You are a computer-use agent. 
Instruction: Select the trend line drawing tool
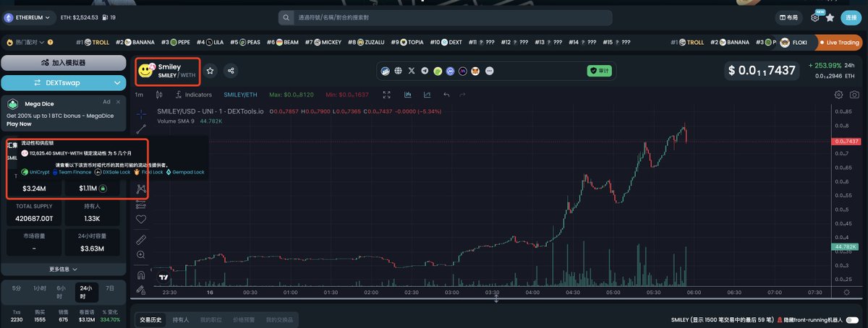point(141,130)
